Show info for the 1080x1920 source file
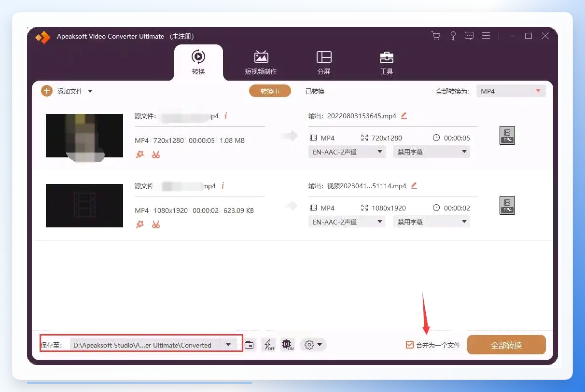585x392 pixels. point(223,186)
